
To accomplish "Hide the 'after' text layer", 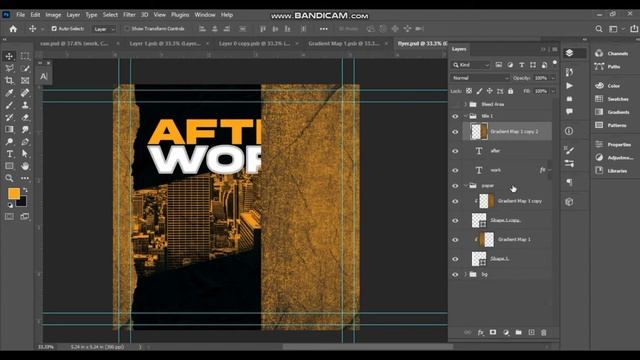I will [455, 151].
